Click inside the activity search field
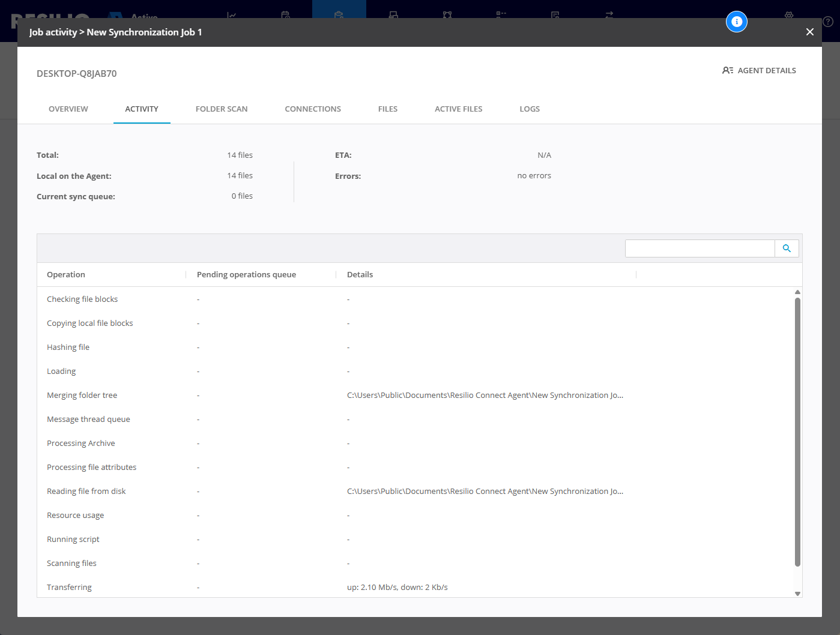 click(x=699, y=248)
